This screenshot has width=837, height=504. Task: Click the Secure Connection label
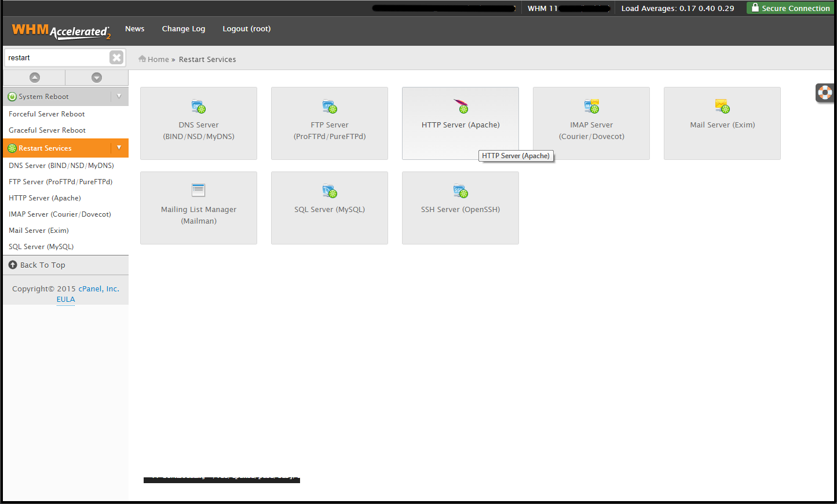(796, 8)
